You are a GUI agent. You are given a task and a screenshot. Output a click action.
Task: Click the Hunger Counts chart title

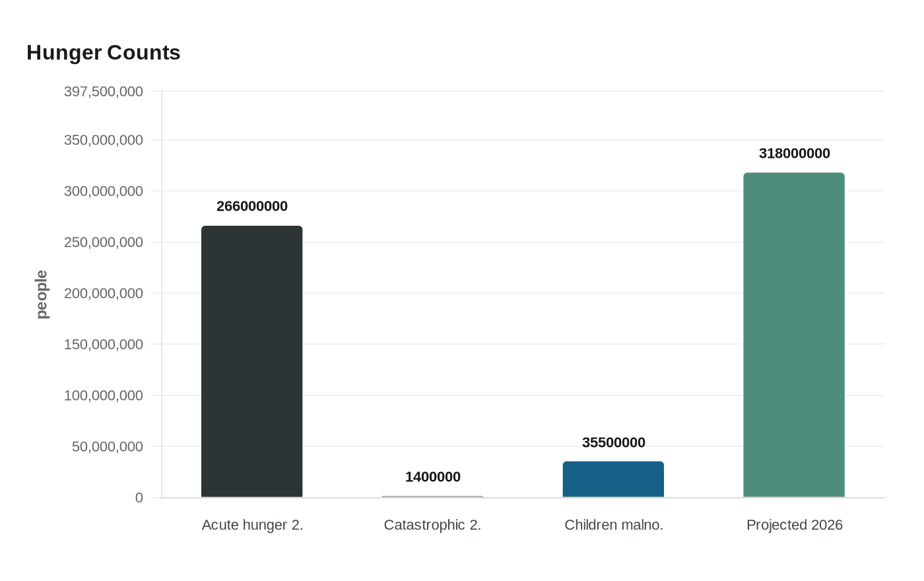click(x=104, y=53)
